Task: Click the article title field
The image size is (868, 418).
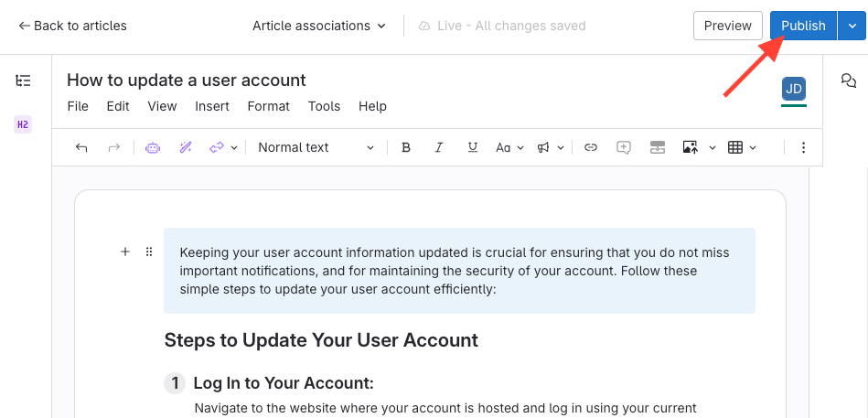Action: (187, 80)
